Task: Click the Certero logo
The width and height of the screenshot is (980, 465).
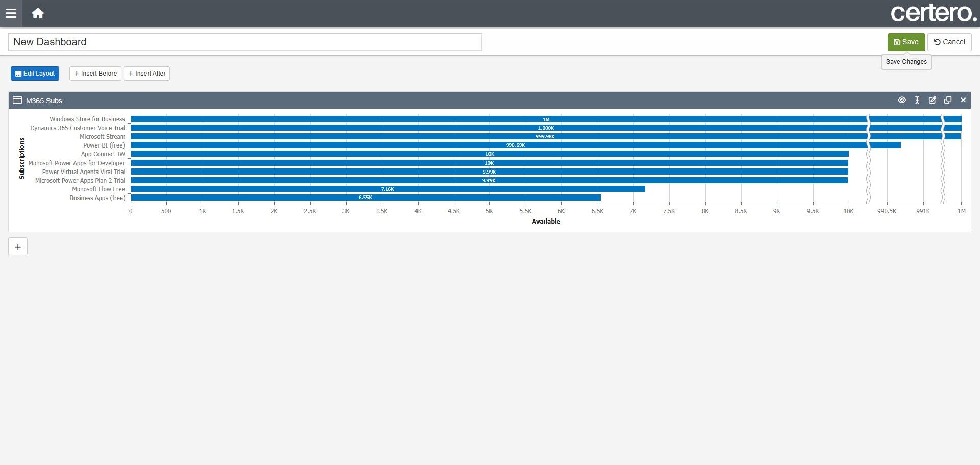Action: pos(934,13)
